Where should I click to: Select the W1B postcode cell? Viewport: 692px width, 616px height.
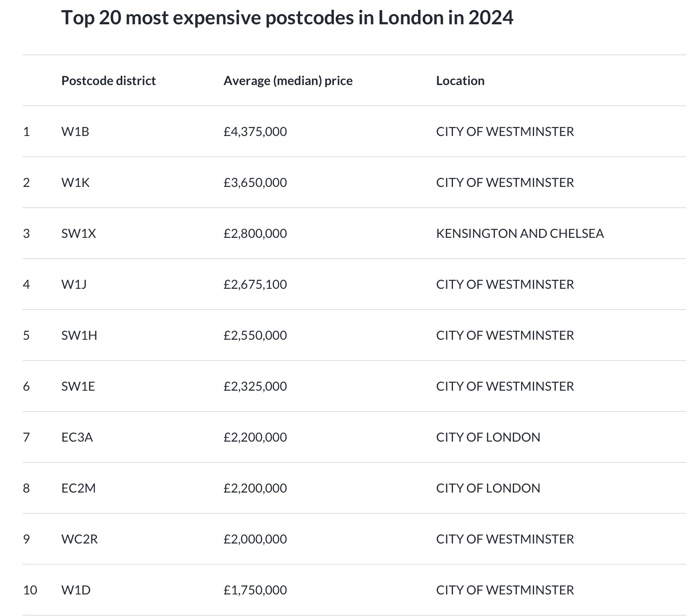click(75, 132)
